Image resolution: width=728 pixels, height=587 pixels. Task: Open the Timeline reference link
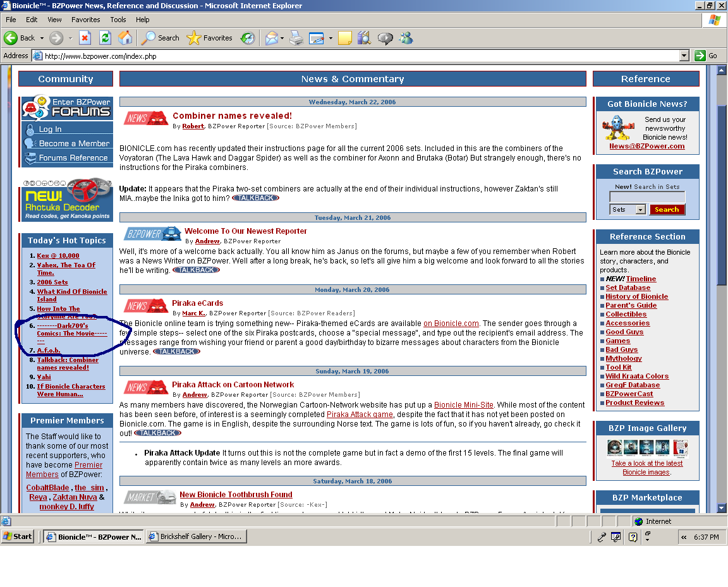coord(641,279)
